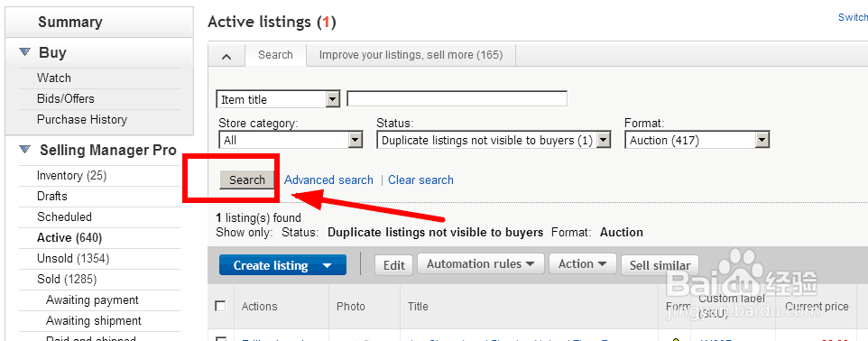
Task: Collapse the Buy section triangle
Action: pyautogui.click(x=24, y=52)
